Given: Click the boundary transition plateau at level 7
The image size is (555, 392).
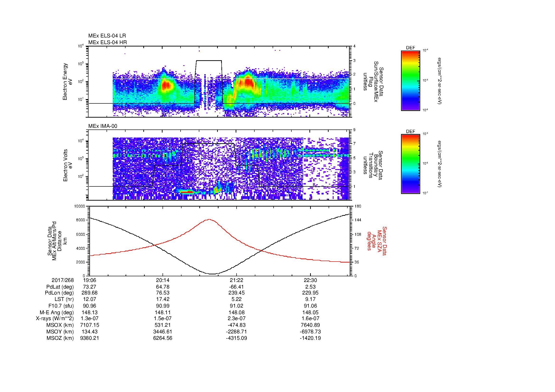Looking at the screenshot, I should (x=208, y=144).
